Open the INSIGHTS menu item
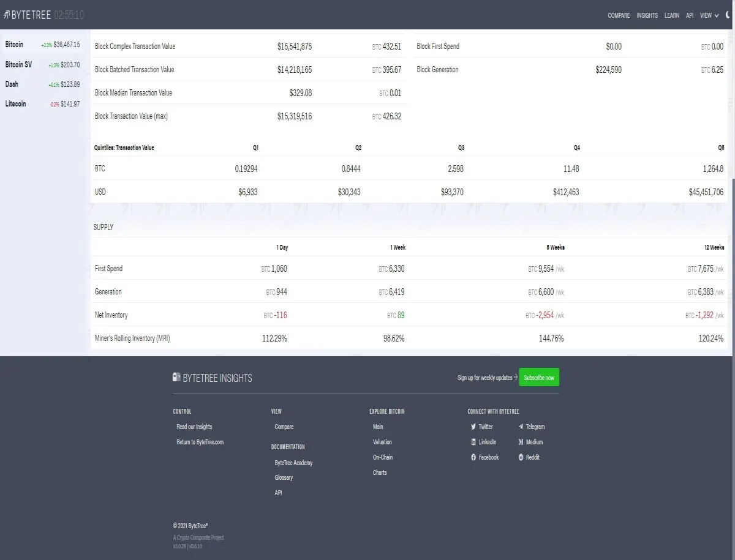 [x=647, y=15]
